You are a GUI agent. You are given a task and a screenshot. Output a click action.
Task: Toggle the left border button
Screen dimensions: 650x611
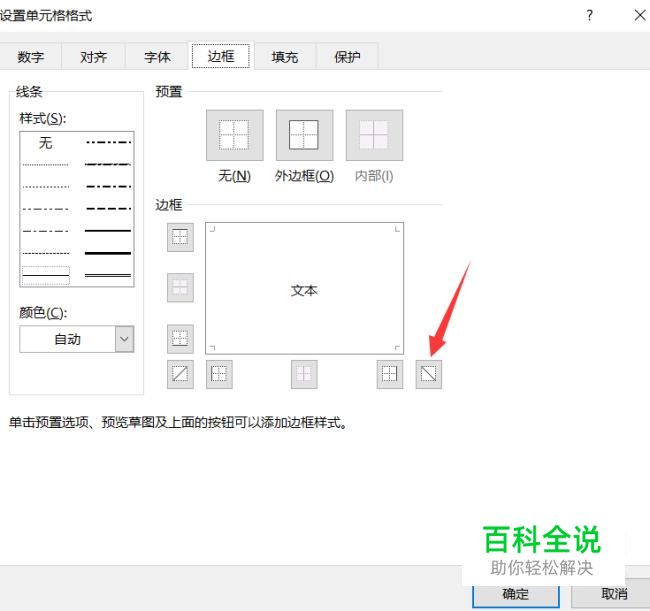coord(219,374)
